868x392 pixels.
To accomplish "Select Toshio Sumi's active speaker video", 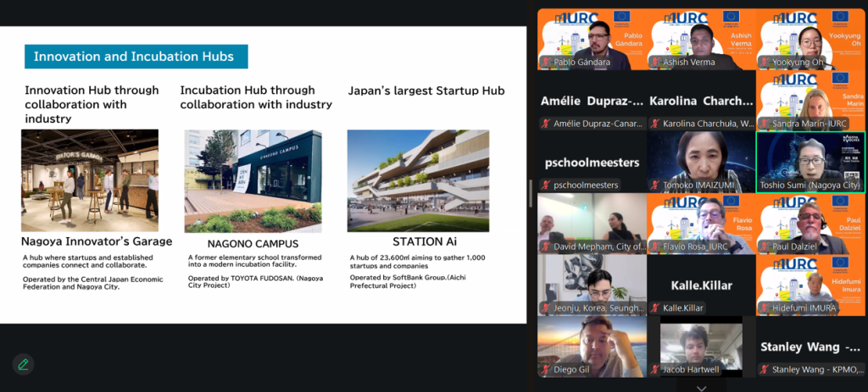I will pos(810,161).
